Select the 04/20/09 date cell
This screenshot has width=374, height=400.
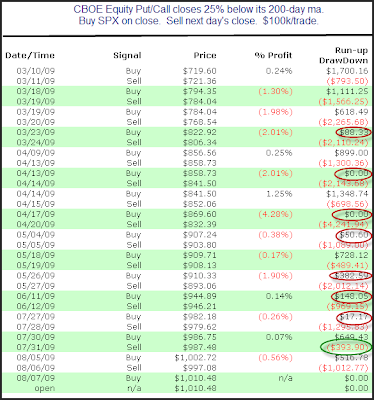point(36,224)
